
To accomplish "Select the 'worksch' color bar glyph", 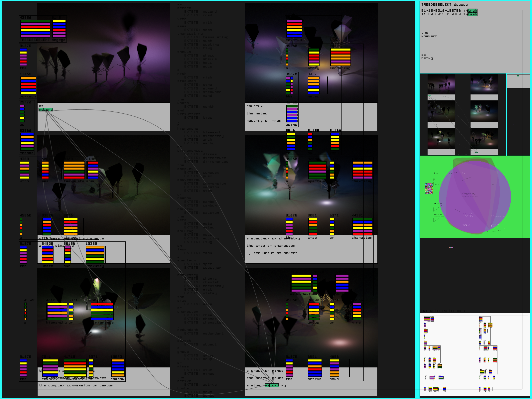I will click(x=28, y=86).
